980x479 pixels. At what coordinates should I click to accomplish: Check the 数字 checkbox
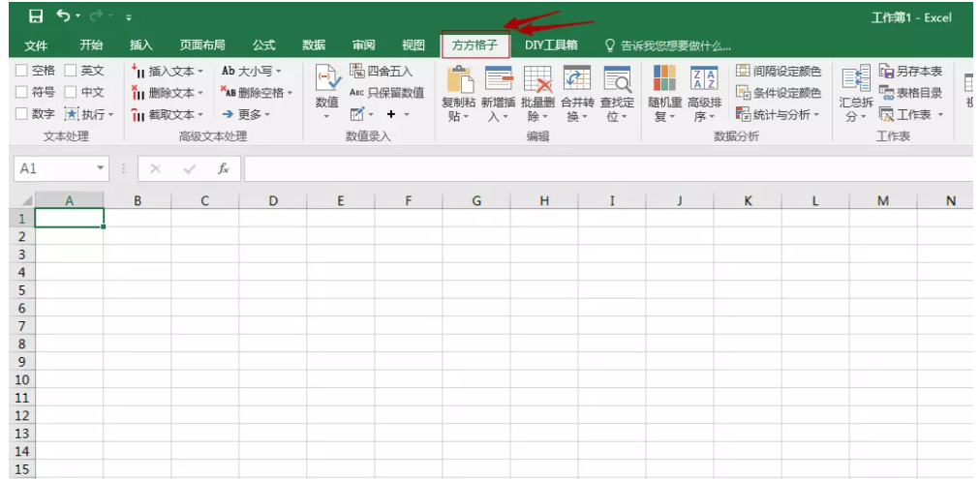[22, 114]
